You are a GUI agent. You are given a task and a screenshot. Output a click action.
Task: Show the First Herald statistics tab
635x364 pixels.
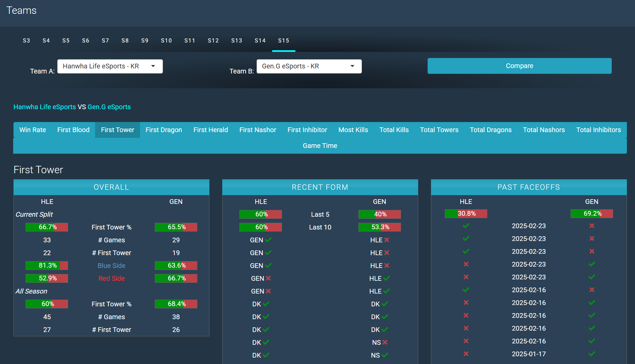(x=211, y=130)
